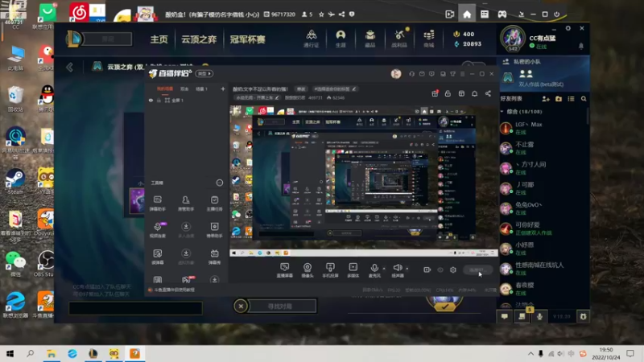This screenshot has height=362, width=644.
Task: Switch to 主页 tab in League client
Action: (x=159, y=39)
